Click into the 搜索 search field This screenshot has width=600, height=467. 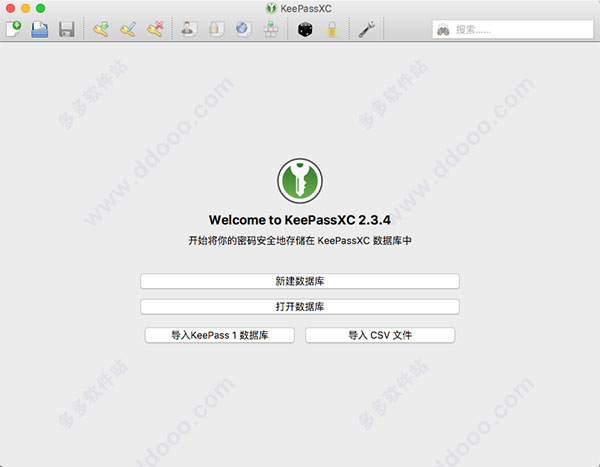pos(513,29)
